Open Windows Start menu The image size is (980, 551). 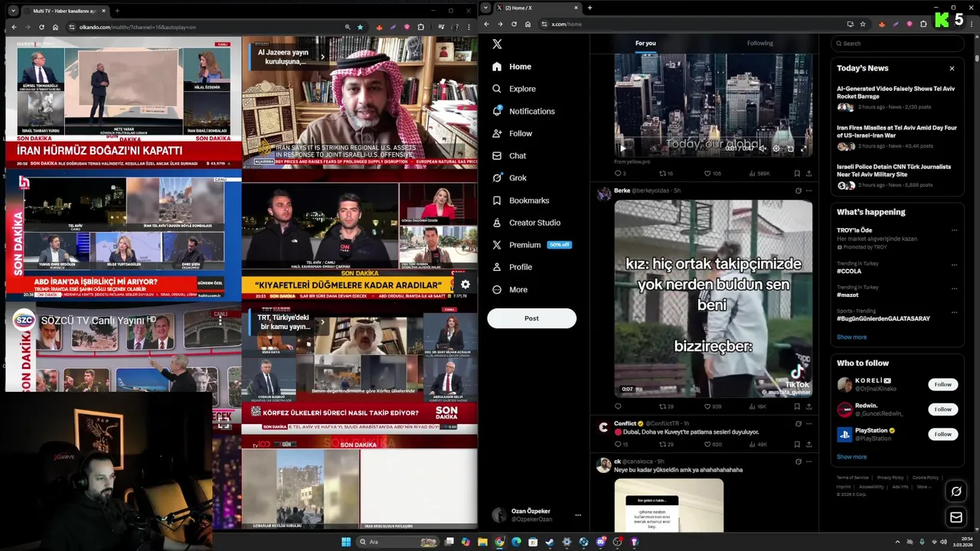pos(346,542)
